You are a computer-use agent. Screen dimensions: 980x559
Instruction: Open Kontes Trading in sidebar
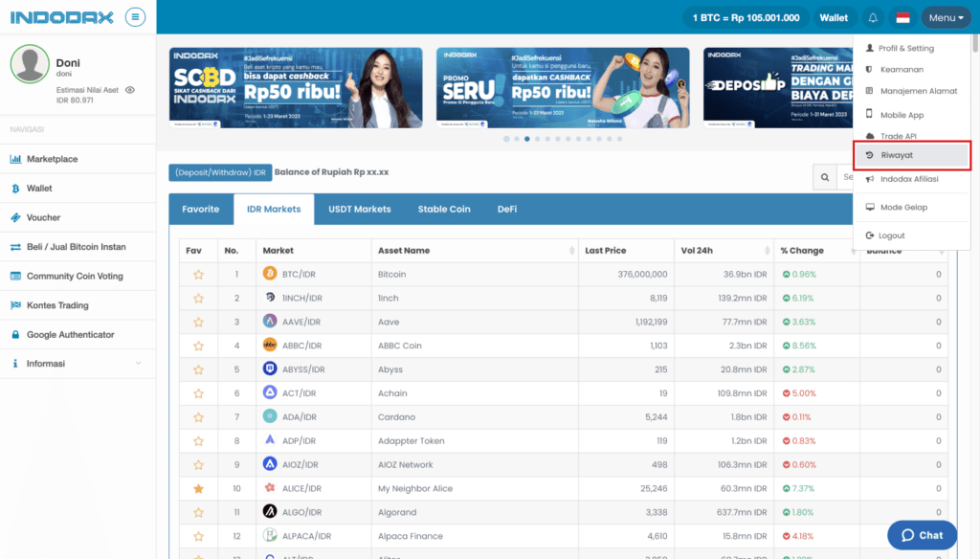(x=78, y=305)
